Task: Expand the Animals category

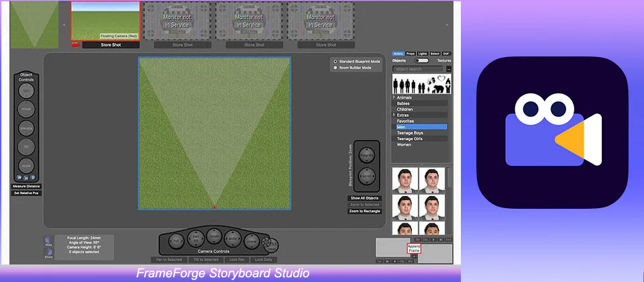Action: pos(394,97)
